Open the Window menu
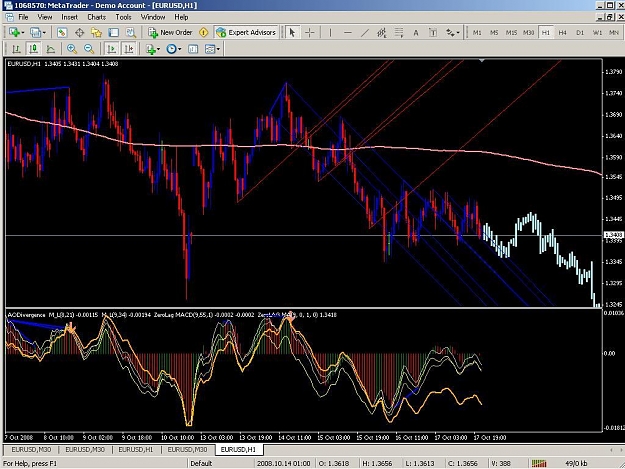This screenshot has height=469, width=625. [x=153, y=17]
